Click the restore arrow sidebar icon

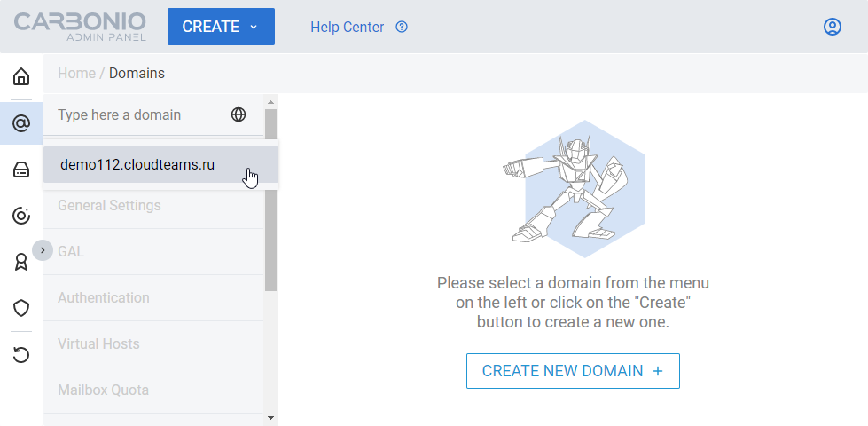21,355
